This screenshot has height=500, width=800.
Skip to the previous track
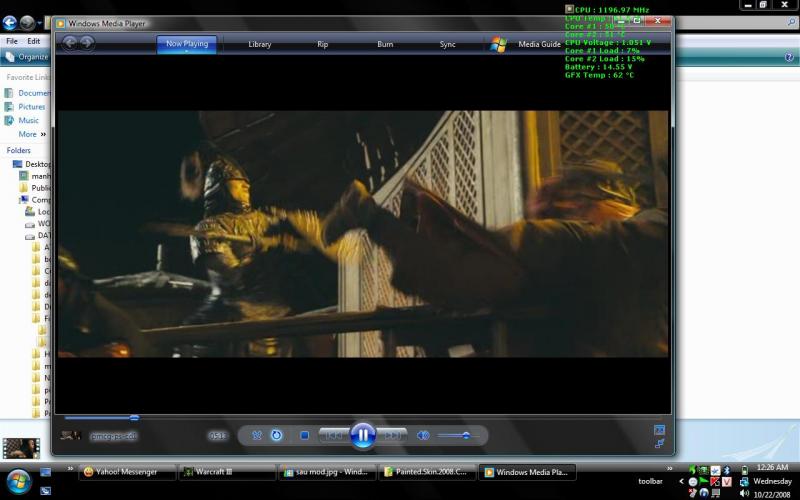(333, 435)
